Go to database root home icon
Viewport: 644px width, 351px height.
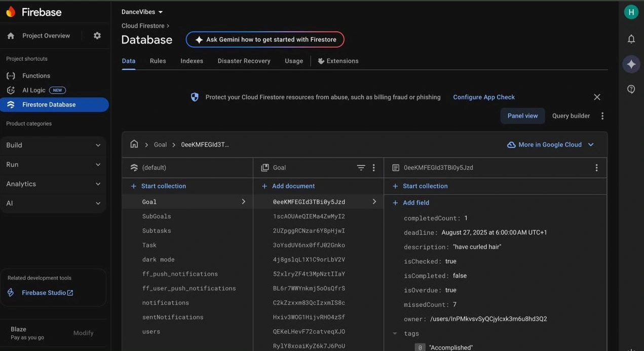tap(134, 144)
